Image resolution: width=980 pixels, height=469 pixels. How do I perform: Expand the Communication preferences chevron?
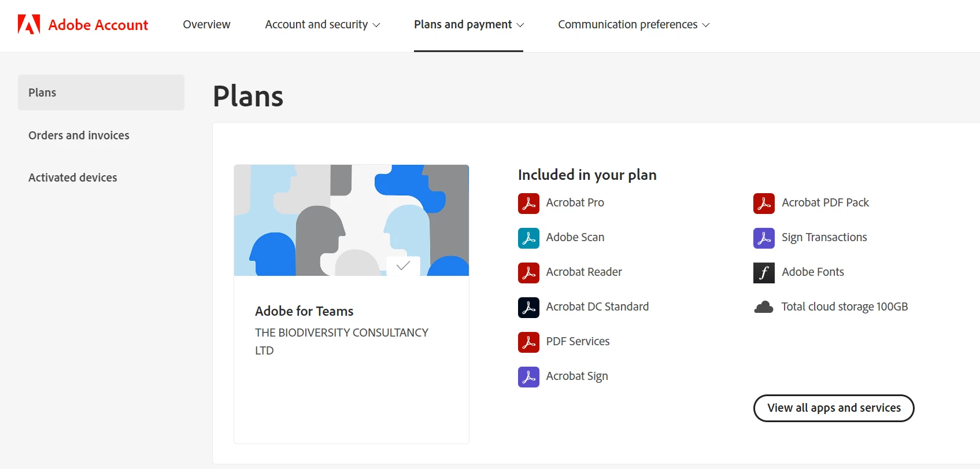point(705,25)
